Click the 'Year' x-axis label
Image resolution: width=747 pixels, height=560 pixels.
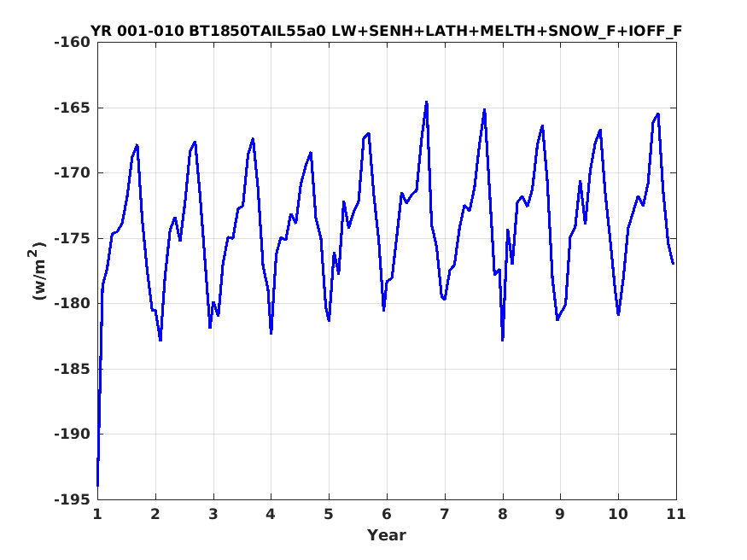pyautogui.click(x=387, y=534)
